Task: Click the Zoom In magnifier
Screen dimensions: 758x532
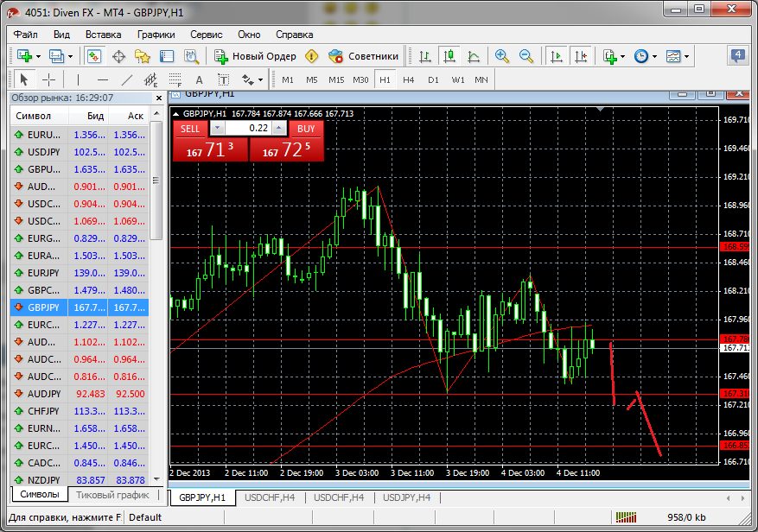Action: coord(502,56)
